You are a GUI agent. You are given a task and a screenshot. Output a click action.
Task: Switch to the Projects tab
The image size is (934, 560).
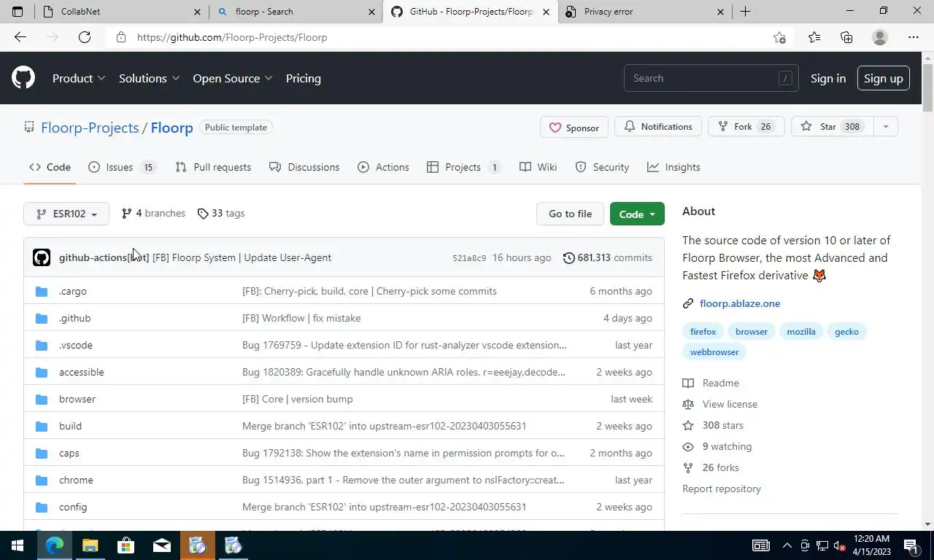point(463,167)
